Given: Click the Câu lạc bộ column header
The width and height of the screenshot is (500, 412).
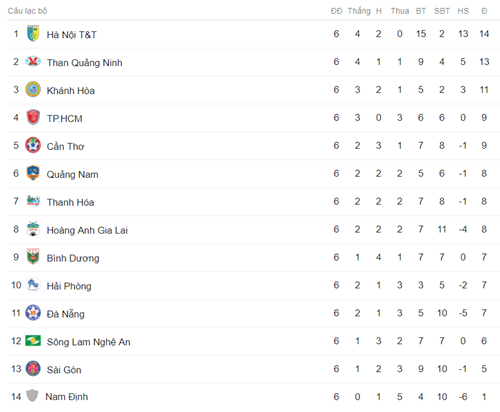Looking at the screenshot, I should tap(27, 11).
